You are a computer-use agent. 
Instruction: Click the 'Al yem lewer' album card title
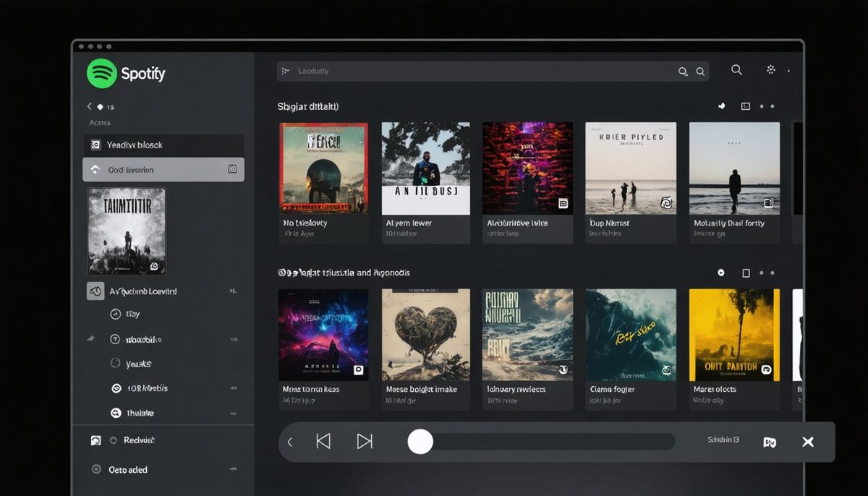[x=408, y=223]
